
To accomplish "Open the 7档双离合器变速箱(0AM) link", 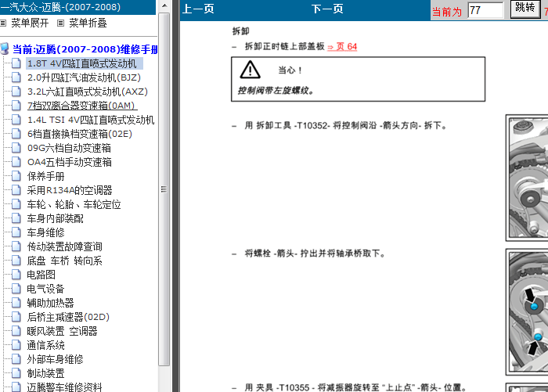I will [x=81, y=106].
